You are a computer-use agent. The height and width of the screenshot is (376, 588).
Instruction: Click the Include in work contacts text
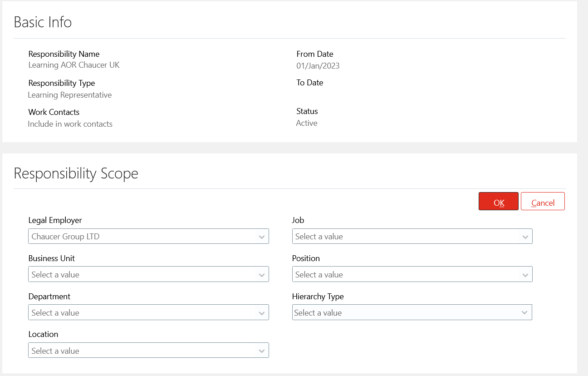70,124
